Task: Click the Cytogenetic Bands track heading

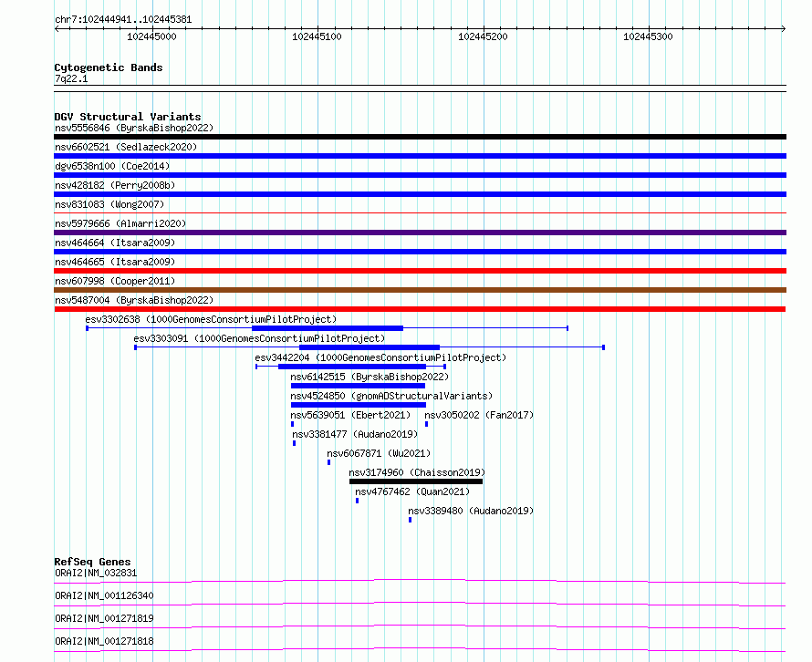Action: 109,67
